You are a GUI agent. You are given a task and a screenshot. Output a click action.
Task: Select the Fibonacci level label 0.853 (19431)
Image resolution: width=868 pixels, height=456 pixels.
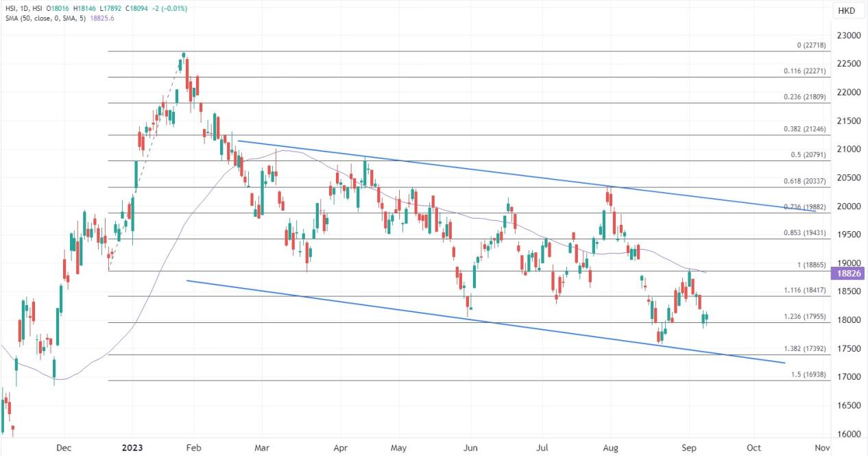pos(804,233)
